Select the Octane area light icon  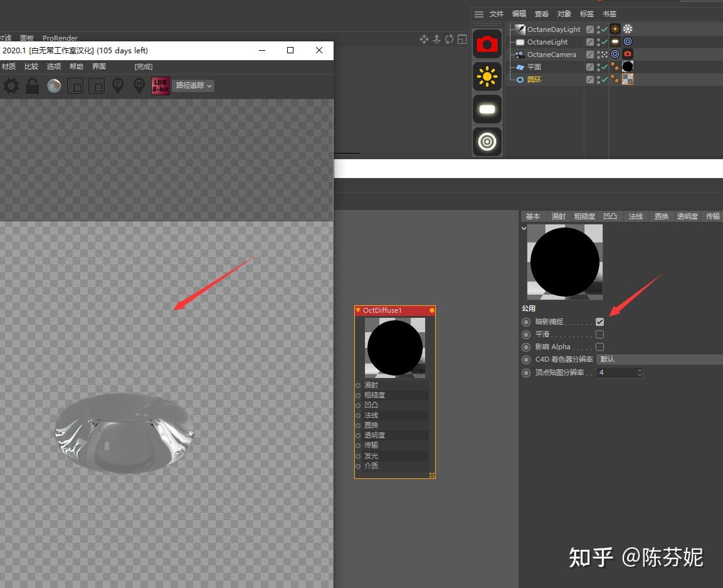pos(487,109)
